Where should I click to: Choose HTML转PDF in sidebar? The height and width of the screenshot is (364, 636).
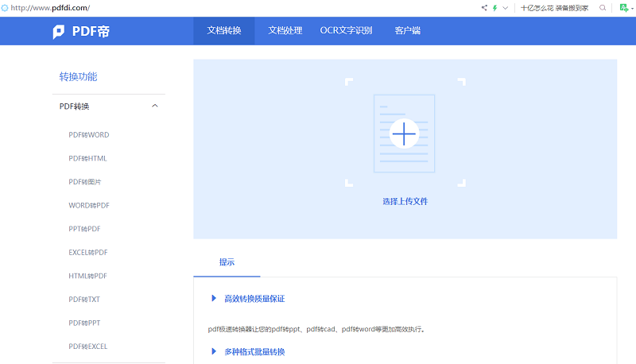[x=87, y=276]
